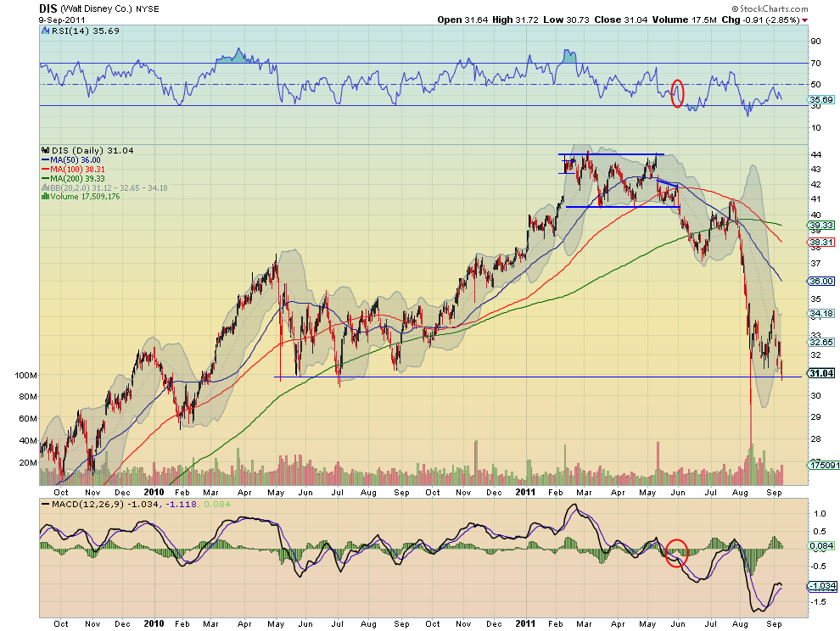Click the Volume 17.5M header value
Screen dimensions: 840x631
(684, 20)
